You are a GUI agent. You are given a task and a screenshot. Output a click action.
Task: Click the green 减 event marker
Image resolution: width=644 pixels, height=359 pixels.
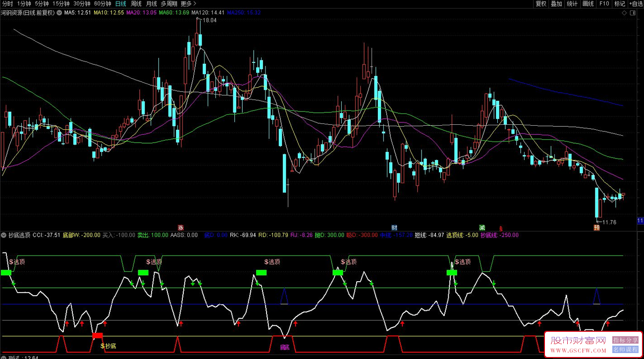[482, 228]
